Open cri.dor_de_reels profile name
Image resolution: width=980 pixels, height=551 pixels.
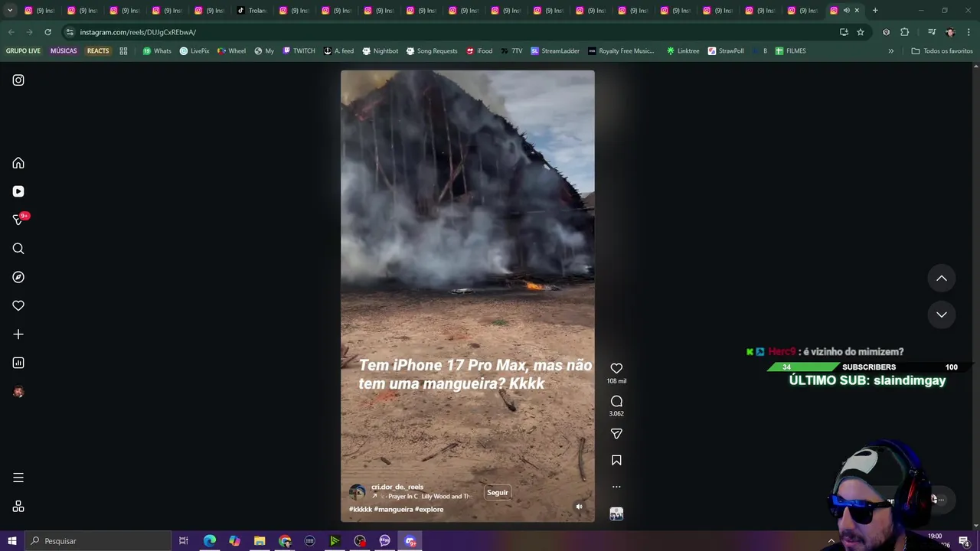coord(397,487)
